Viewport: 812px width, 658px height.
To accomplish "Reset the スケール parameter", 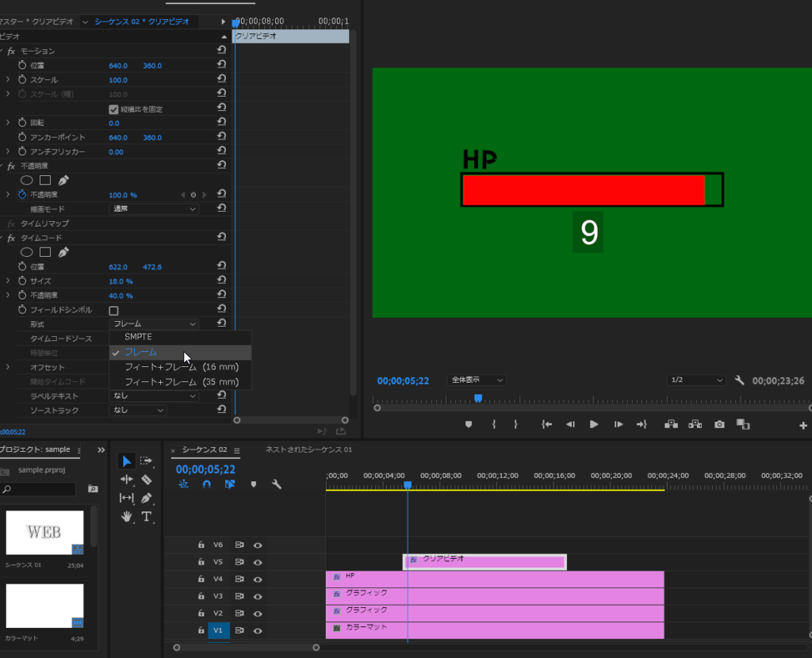I will (222, 80).
